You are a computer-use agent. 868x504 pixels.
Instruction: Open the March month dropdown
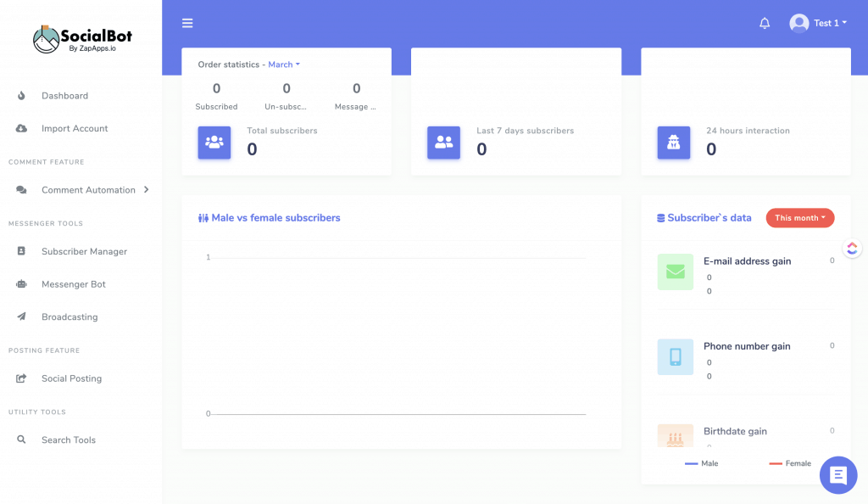[284, 64]
